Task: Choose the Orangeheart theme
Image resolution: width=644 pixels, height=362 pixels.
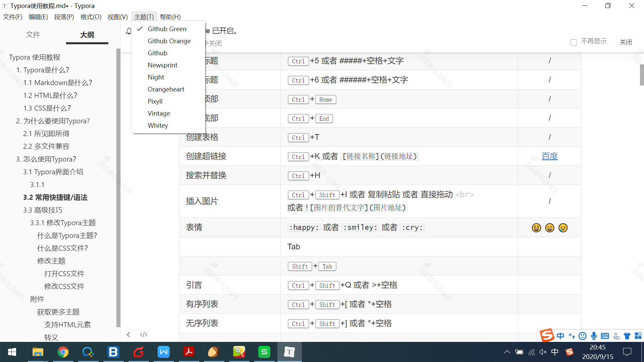Action: 168,89
